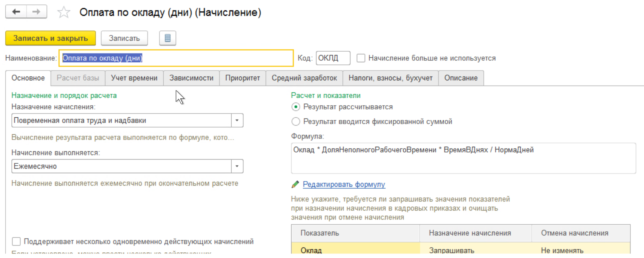
Task: Click the Отмена начисления column header
Action: (581, 233)
